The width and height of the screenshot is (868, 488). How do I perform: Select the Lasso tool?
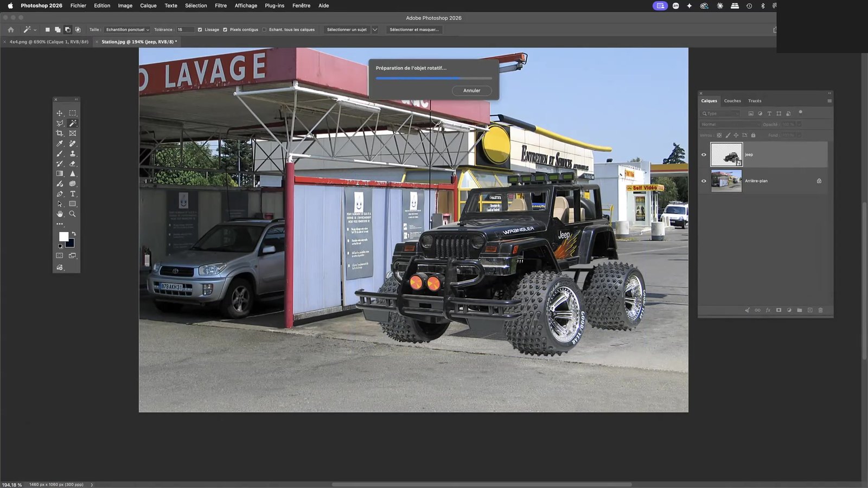coord(60,124)
